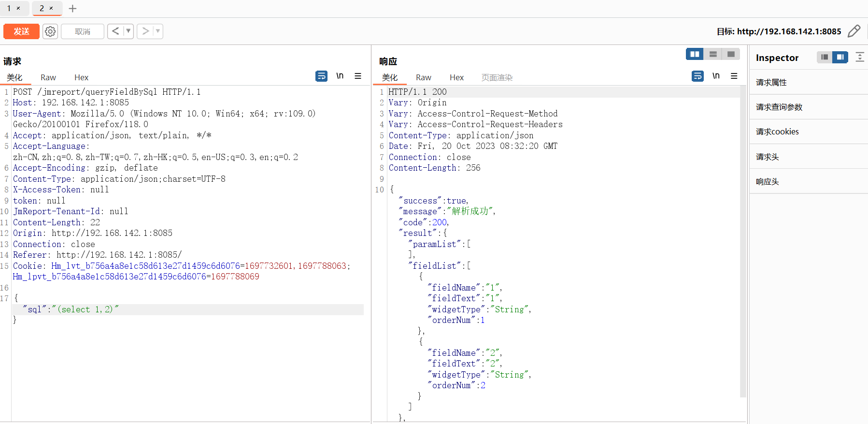
Task: Close Repeater tab 1
Action: click(x=18, y=8)
